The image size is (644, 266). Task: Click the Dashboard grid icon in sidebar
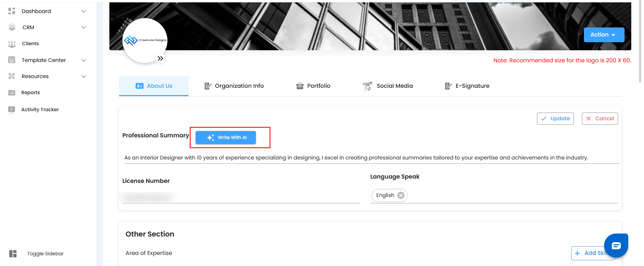12,11
